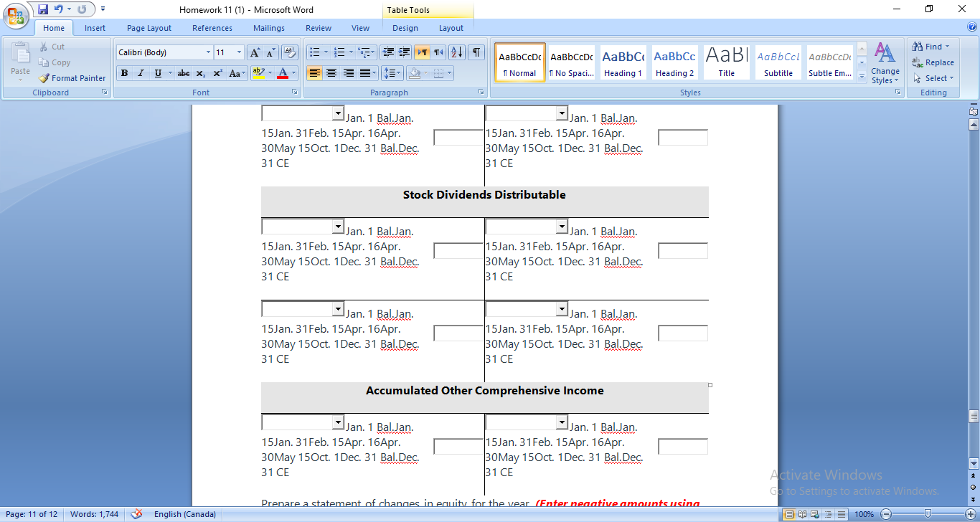Grow the font size
This screenshot has height=522, width=980.
[x=255, y=52]
